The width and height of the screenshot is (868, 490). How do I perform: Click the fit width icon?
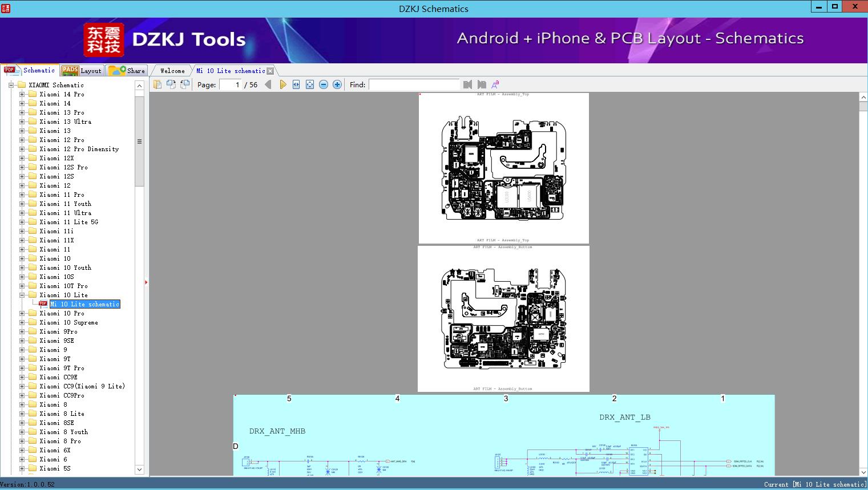pyautogui.click(x=296, y=84)
